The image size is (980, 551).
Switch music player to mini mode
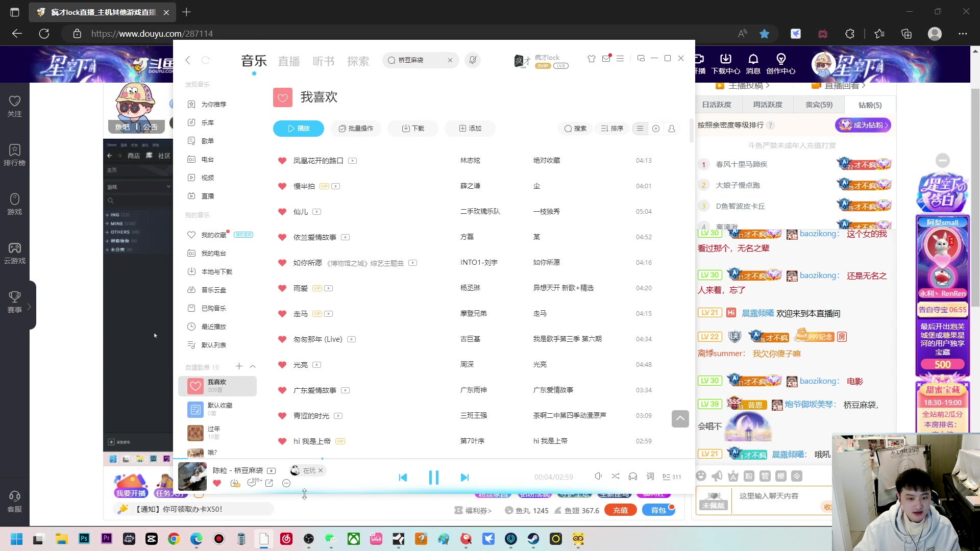641,58
